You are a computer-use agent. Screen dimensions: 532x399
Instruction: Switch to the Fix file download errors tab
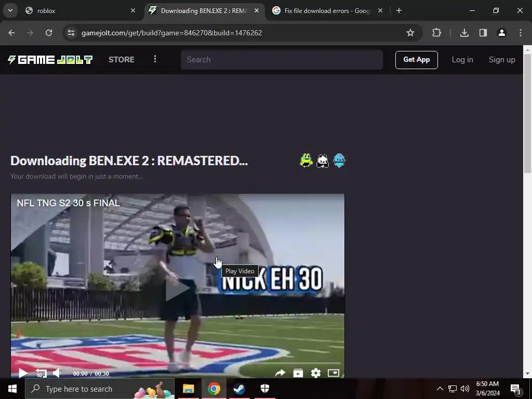[327, 10]
